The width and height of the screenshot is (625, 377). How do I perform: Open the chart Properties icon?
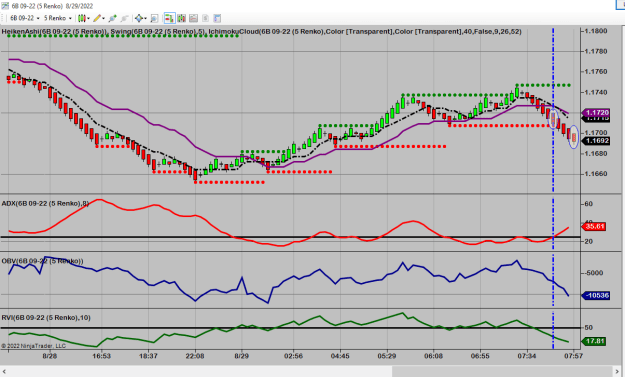point(217,18)
